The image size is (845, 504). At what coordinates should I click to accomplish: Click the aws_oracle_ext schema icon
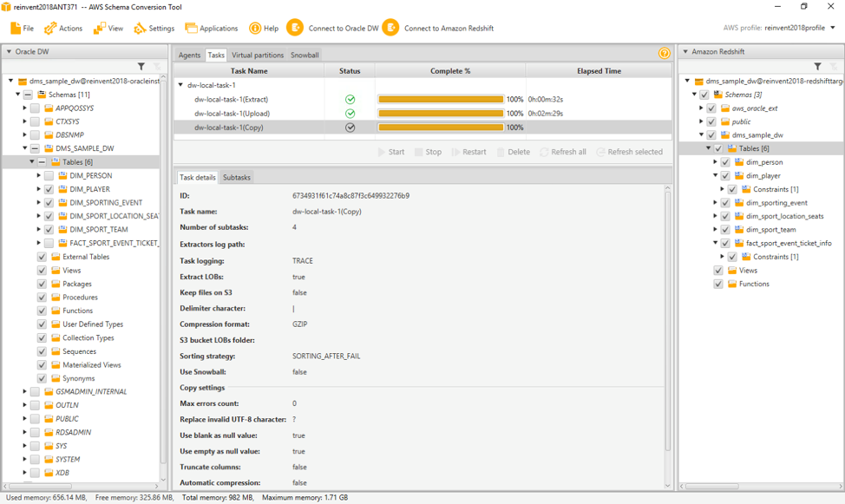pyautogui.click(x=724, y=108)
